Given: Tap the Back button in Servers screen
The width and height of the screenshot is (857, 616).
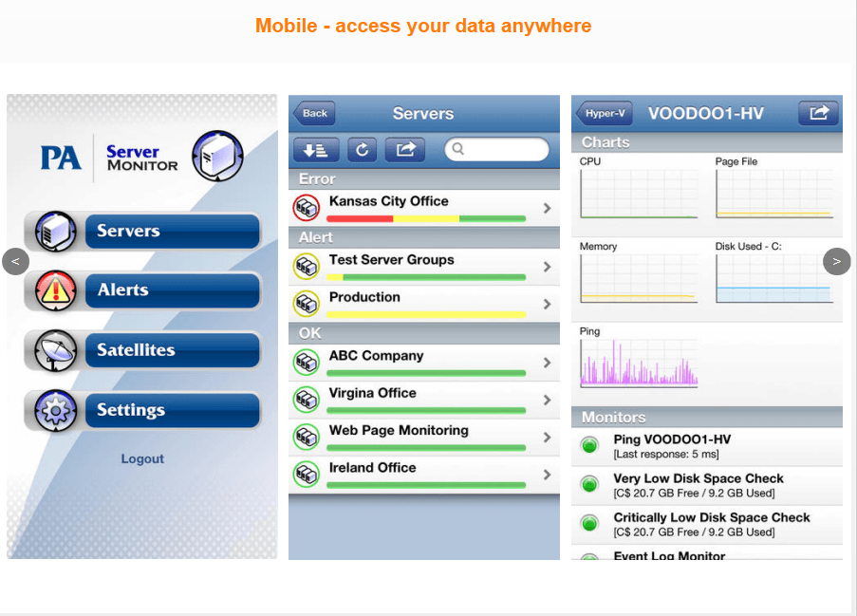Looking at the screenshot, I should coord(314,113).
